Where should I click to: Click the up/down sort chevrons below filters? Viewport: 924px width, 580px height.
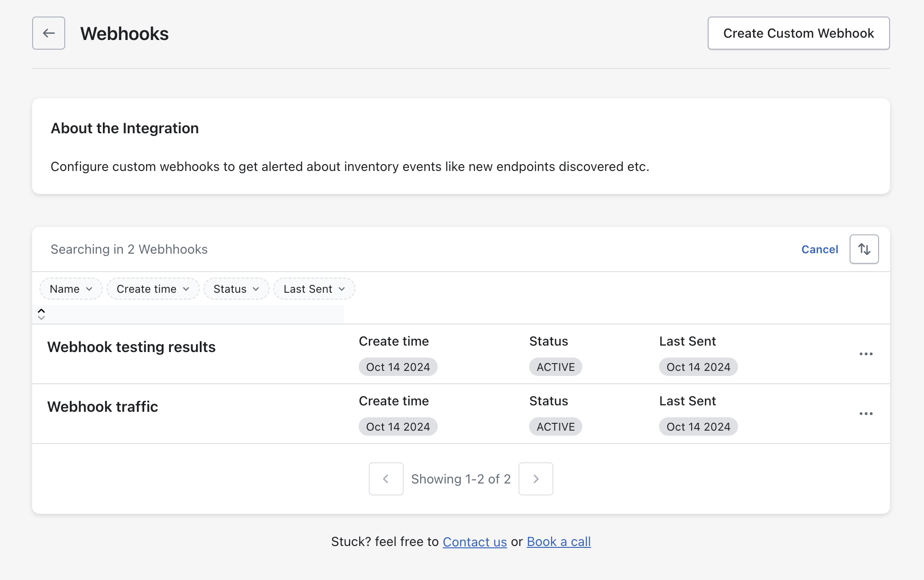pyautogui.click(x=41, y=314)
